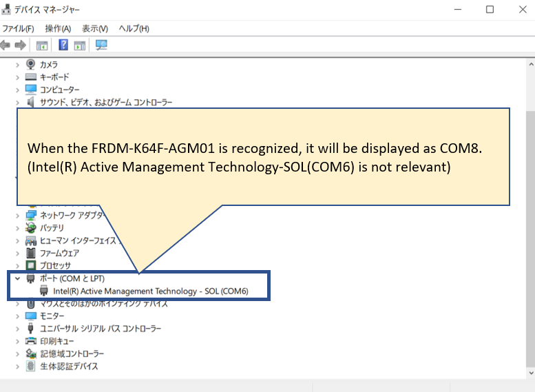
Task: Expand the ユニバーサル シリアル バス コントローラー category
Action: click(x=17, y=329)
